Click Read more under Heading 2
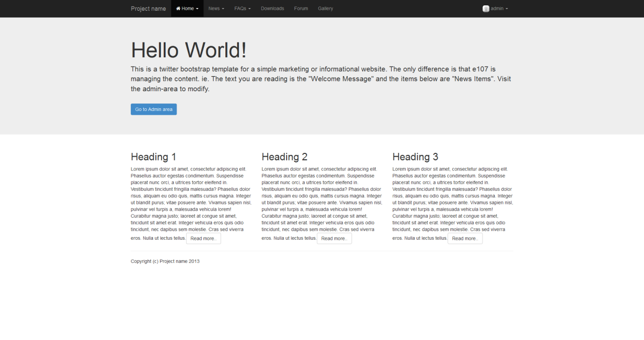The height and width of the screenshot is (340, 644). (334, 238)
